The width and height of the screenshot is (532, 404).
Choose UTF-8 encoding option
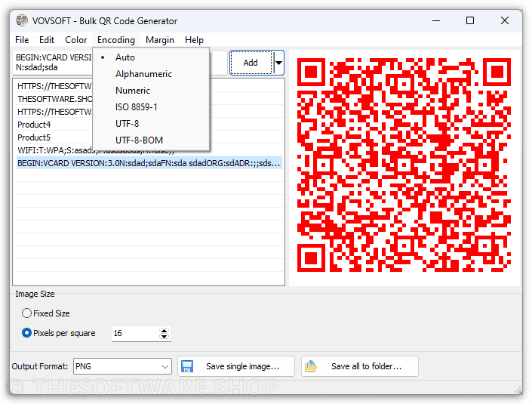click(152, 124)
